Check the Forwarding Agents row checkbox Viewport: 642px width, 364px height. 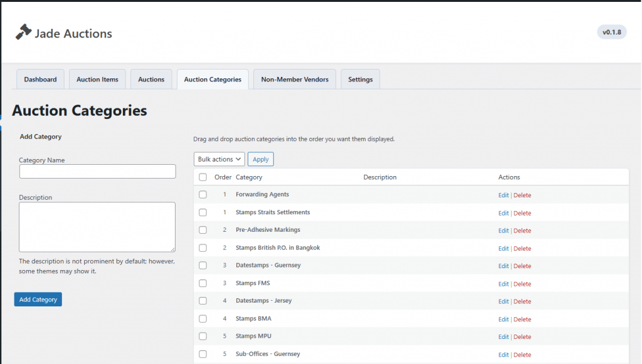coord(203,195)
